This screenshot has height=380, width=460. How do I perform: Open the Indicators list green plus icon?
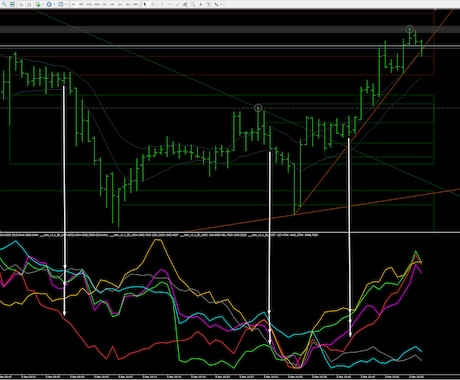coord(38,4)
